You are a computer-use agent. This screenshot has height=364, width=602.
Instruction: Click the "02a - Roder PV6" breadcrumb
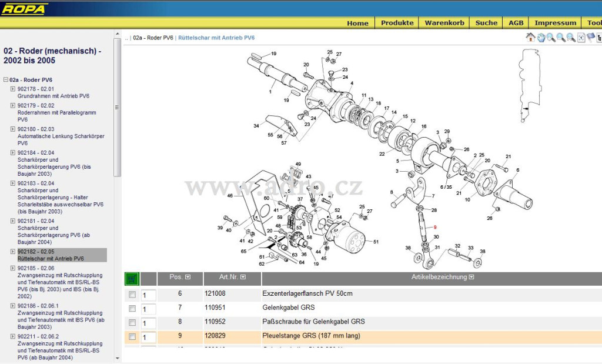pos(153,38)
